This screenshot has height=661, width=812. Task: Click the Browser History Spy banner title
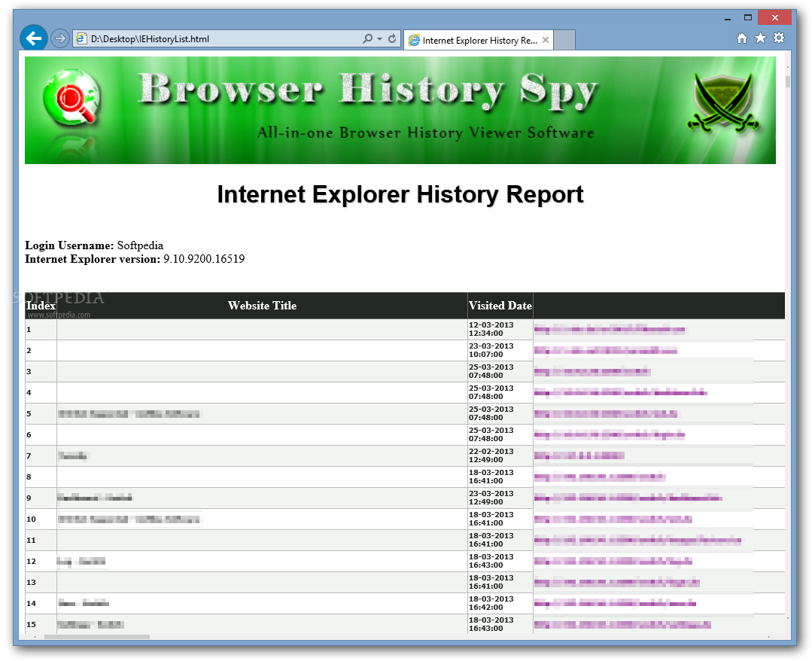click(x=368, y=91)
